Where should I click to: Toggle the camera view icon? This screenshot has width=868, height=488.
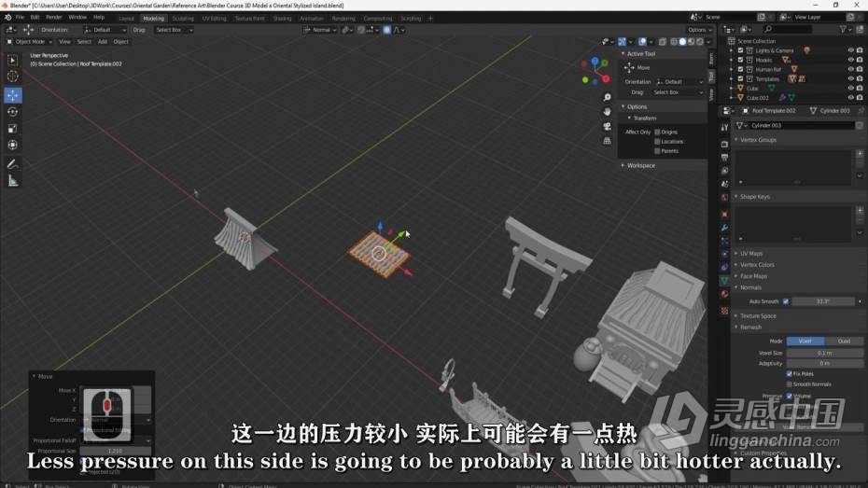coord(607,126)
